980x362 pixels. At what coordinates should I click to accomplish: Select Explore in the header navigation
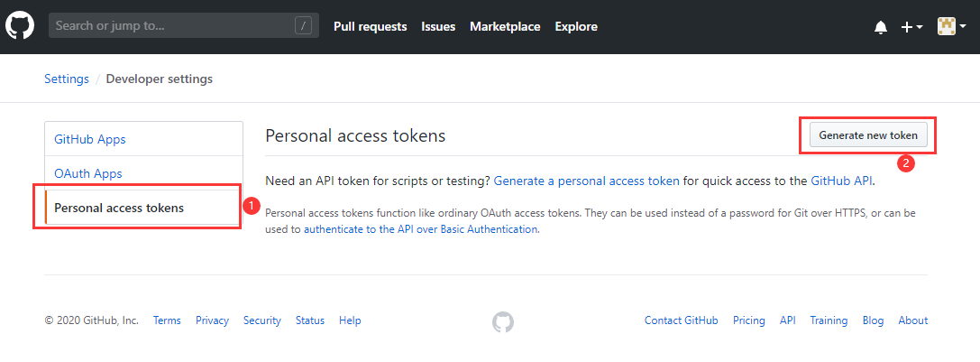click(x=576, y=27)
